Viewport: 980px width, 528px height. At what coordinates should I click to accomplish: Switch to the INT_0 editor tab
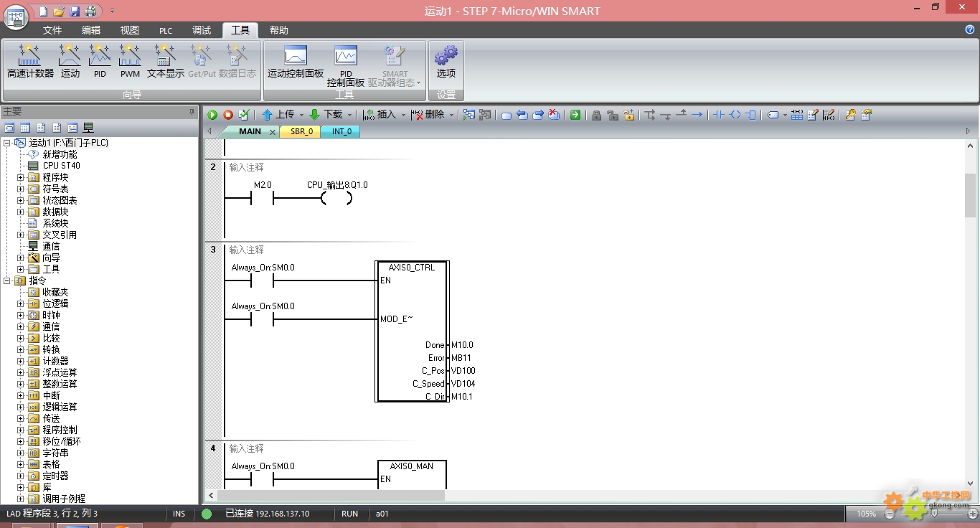pyautogui.click(x=341, y=131)
